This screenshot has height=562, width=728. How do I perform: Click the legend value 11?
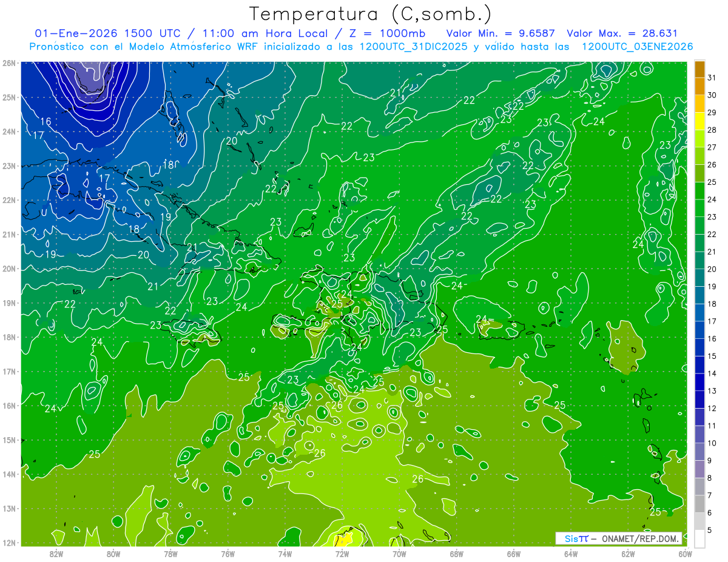pyautogui.click(x=712, y=426)
